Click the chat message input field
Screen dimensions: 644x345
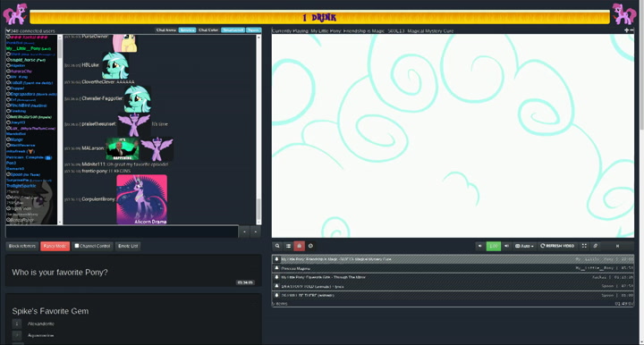click(122, 231)
